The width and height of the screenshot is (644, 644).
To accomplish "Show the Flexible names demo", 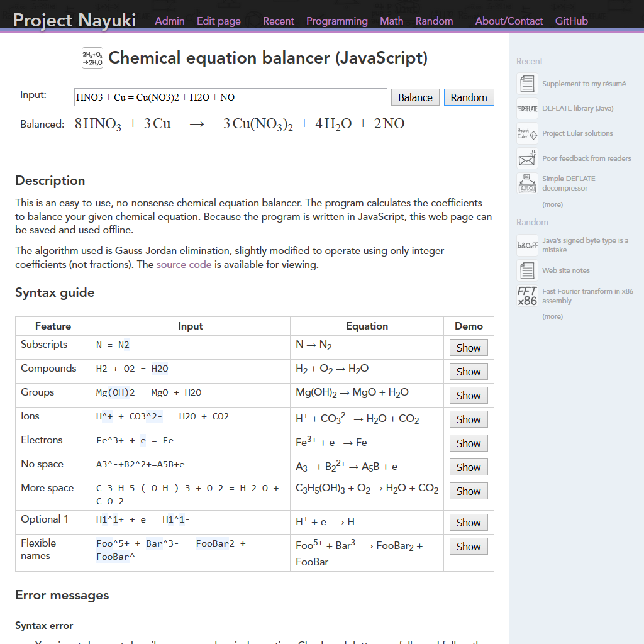I will (x=469, y=547).
